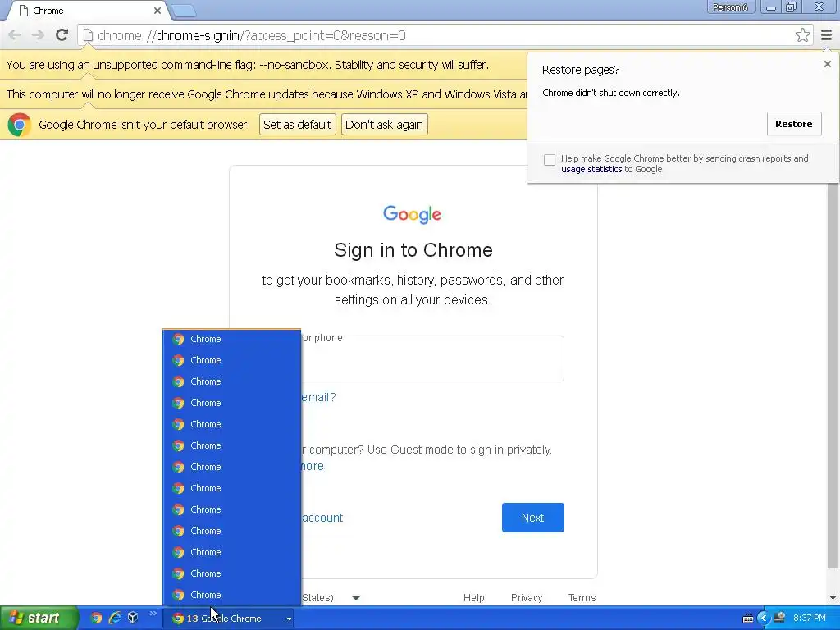Select the Chrome tab

click(x=85, y=11)
